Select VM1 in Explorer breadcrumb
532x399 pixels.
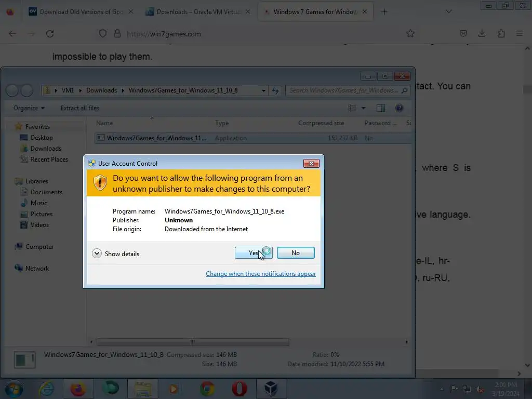pyautogui.click(x=68, y=90)
